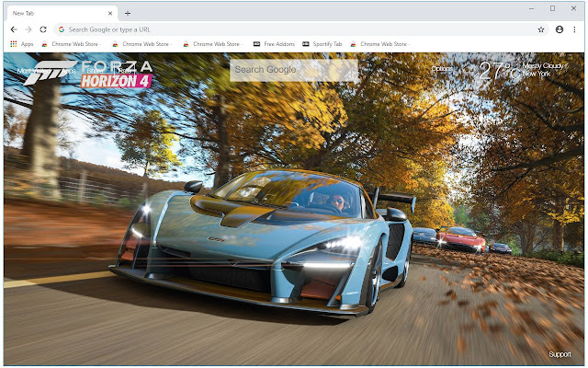The width and height of the screenshot is (588, 368).
Task: Click the New York location label
Action: click(537, 74)
